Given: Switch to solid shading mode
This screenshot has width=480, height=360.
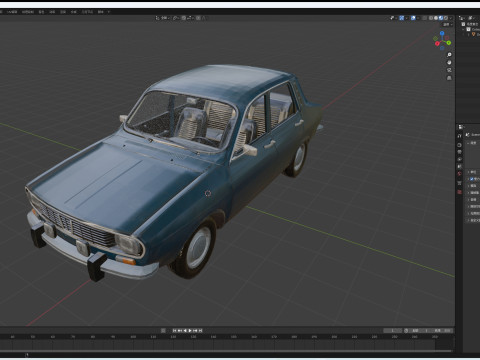Looking at the screenshot, I should 436,18.
